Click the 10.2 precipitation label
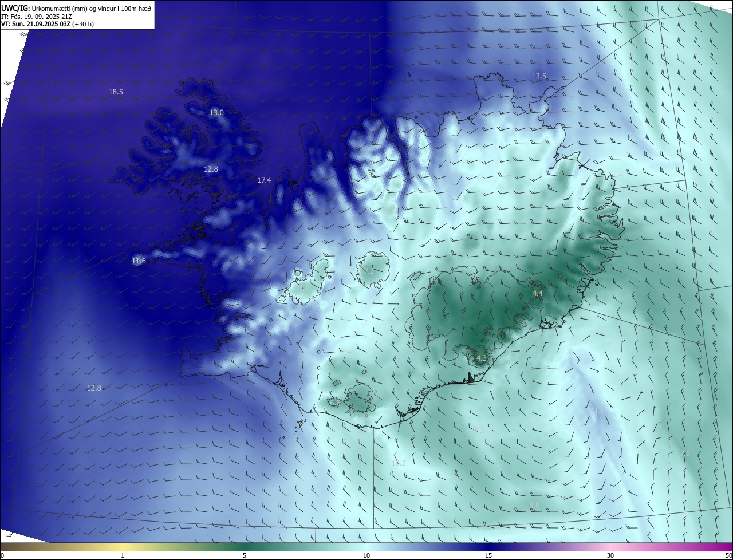 coord(399,463)
